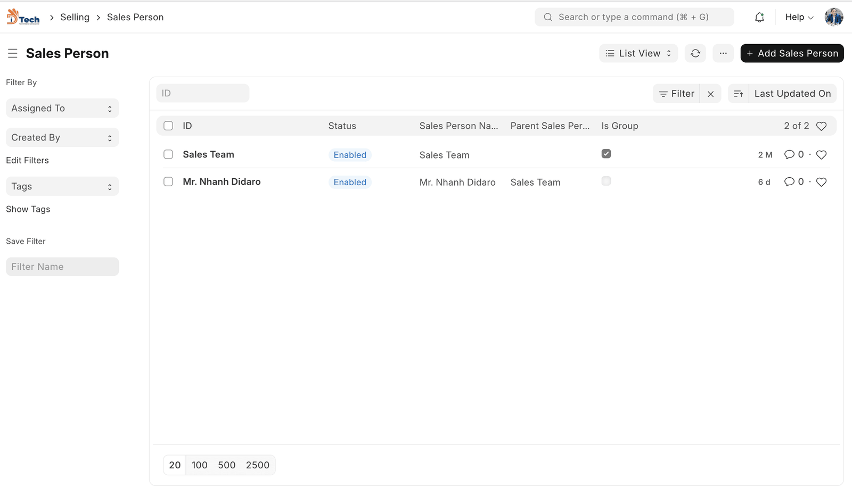Go to the Selling breadcrumb
The height and width of the screenshot is (504, 852).
[x=75, y=17]
